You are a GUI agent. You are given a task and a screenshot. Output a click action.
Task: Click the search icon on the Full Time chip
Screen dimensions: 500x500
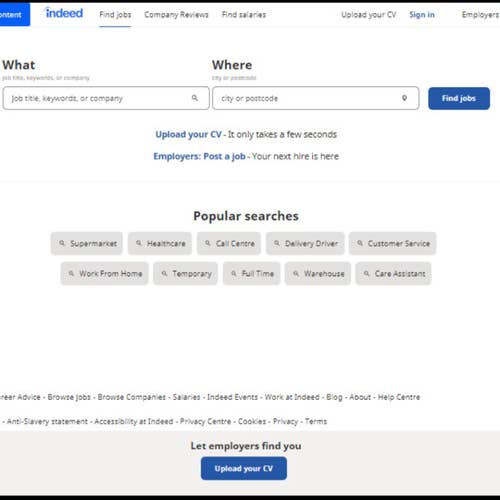[x=234, y=273]
